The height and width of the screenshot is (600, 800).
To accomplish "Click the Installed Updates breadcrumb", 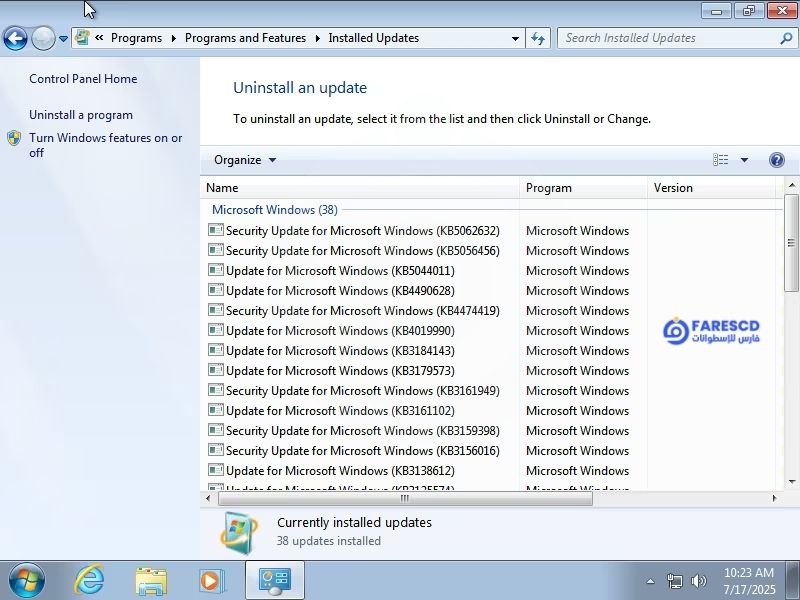I will pos(373,38).
